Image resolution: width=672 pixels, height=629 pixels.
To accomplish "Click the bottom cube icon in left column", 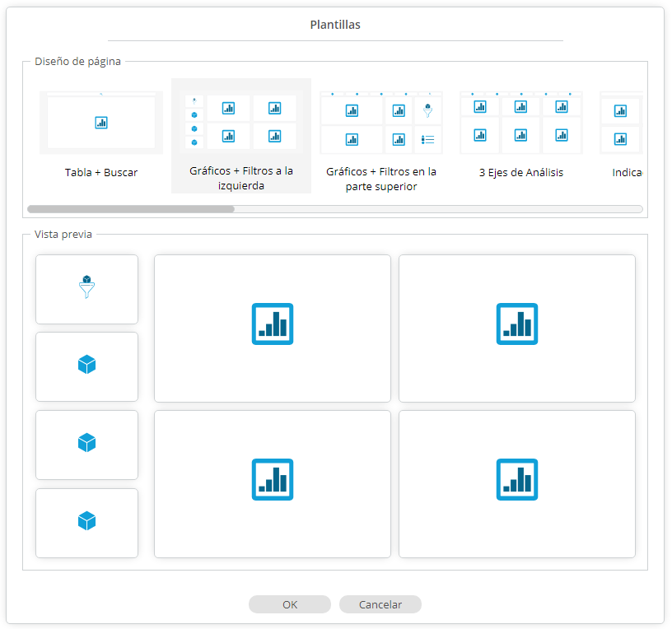I will click(x=87, y=521).
